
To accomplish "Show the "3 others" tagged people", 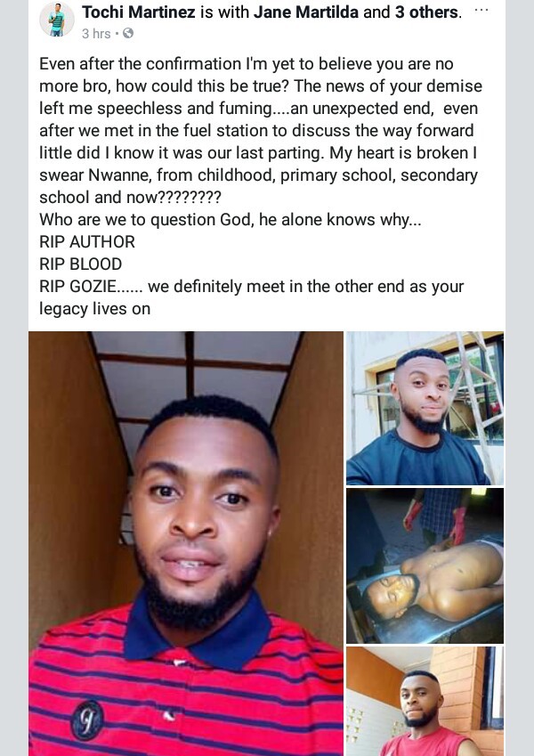I will click(x=421, y=12).
